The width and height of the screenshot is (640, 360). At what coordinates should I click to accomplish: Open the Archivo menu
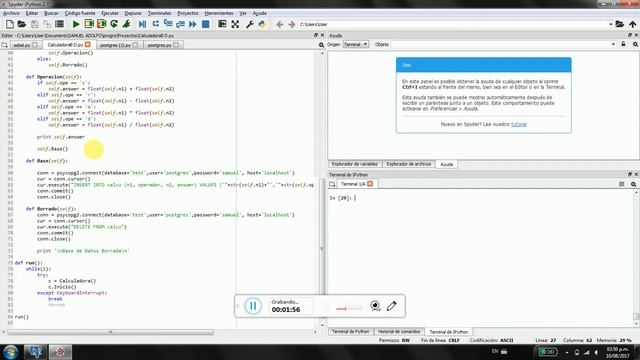(11, 13)
